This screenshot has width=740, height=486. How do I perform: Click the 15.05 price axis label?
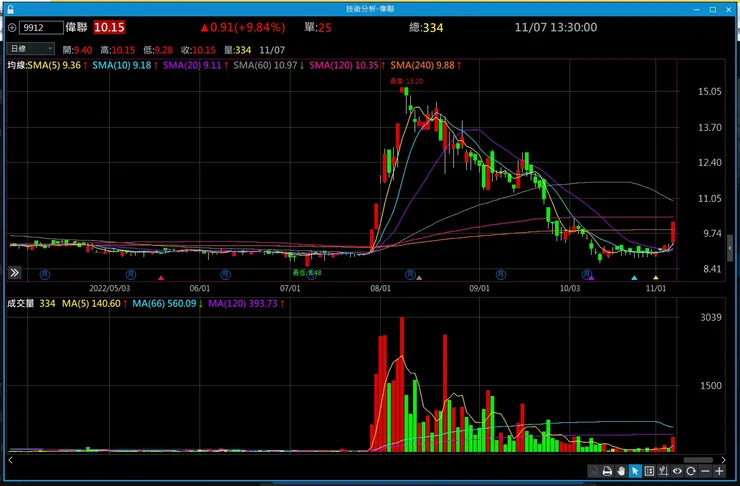(x=710, y=92)
